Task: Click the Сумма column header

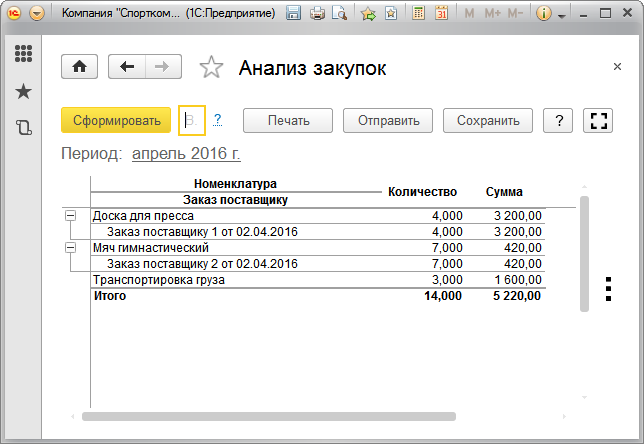Action: (x=504, y=192)
